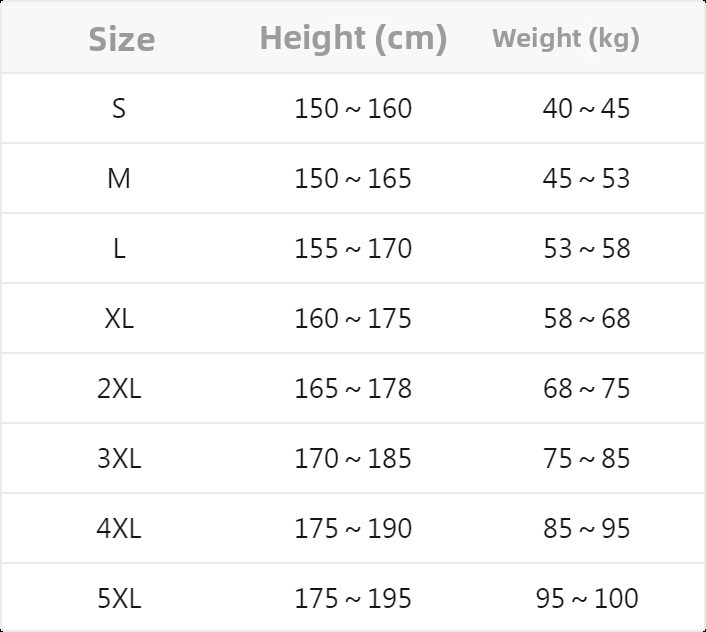
Task: Select the 150~165 height value
Action: (x=353, y=178)
